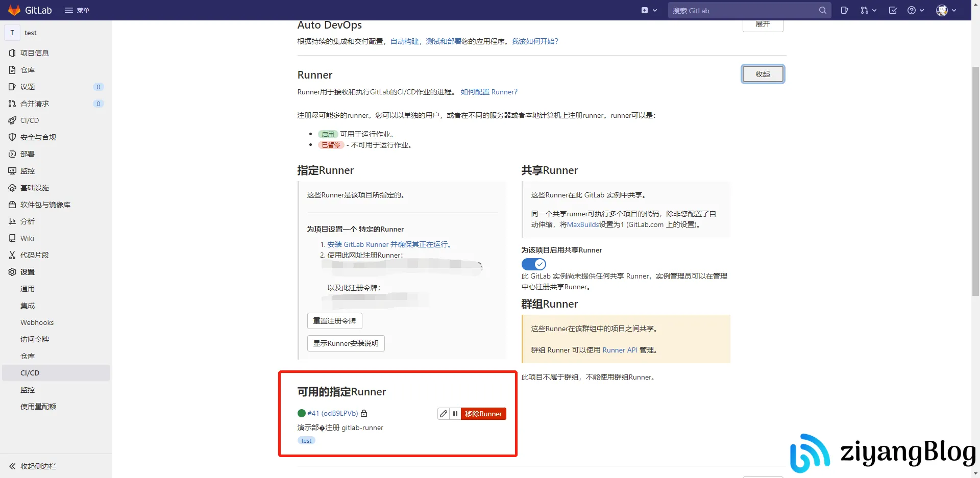Click the search magnifier icon

point(822,10)
